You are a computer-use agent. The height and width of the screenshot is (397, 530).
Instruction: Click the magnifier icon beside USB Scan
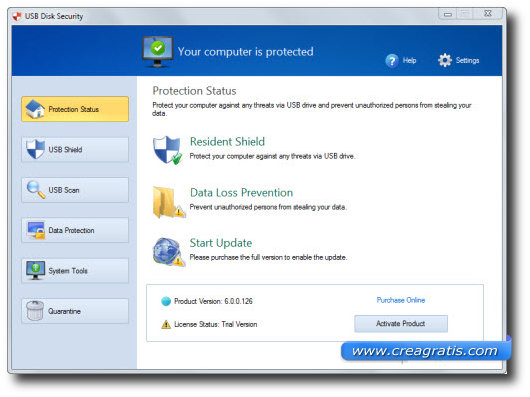click(36, 190)
